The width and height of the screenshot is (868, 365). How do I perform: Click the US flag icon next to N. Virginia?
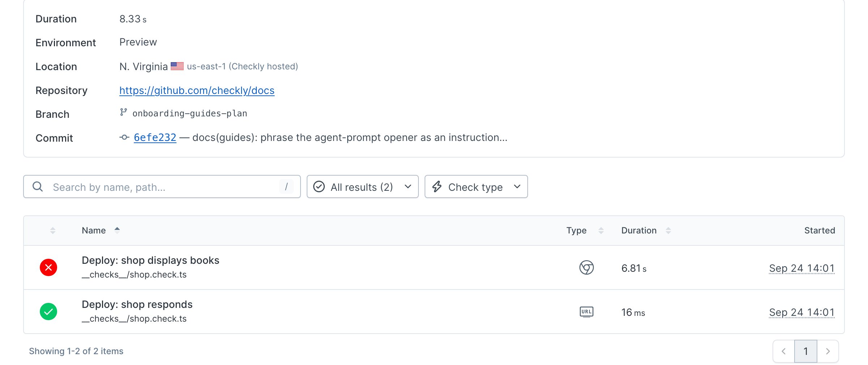pyautogui.click(x=177, y=66)
